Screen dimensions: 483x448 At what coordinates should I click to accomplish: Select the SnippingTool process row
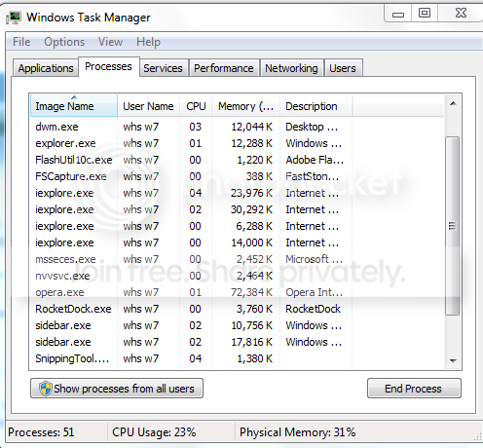pyautogui.click(x=237, y=358)
